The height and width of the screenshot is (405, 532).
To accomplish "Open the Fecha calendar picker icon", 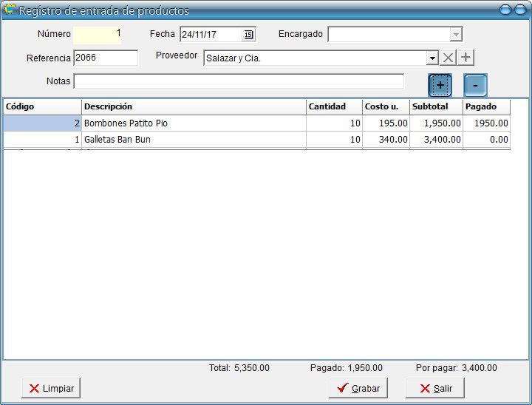I will pos(248,34).
